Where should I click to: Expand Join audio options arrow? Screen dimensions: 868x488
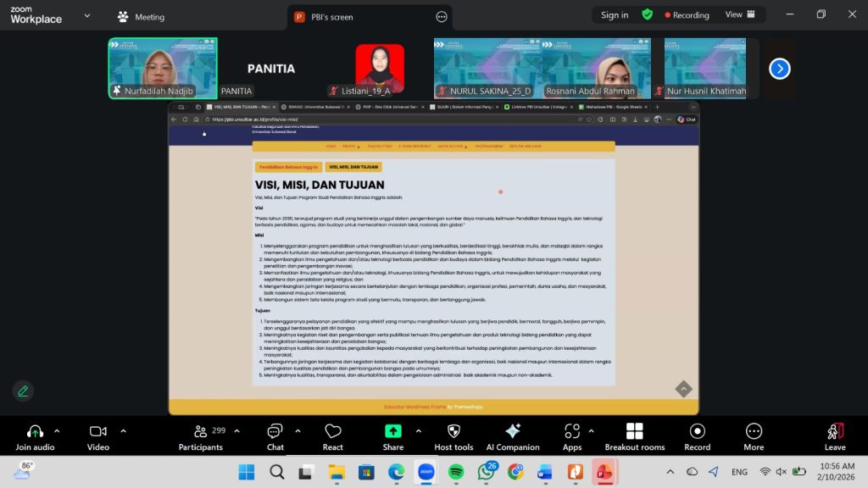(57, 430)
